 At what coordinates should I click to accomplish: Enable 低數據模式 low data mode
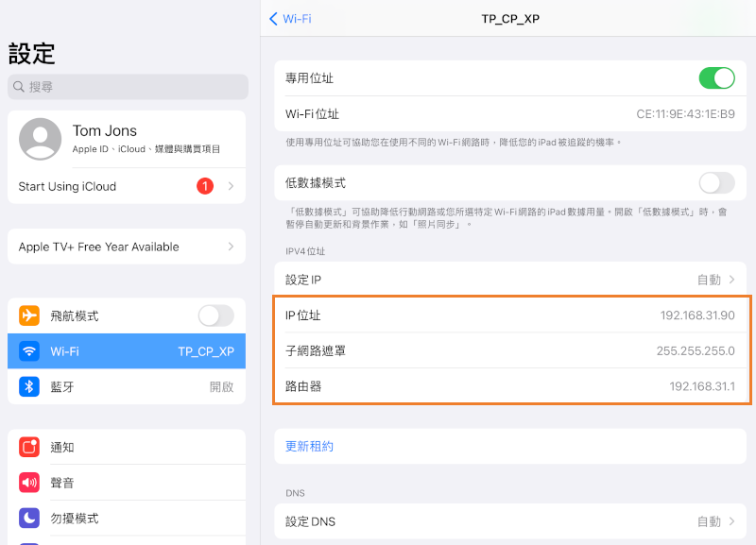tap(717, 183)
